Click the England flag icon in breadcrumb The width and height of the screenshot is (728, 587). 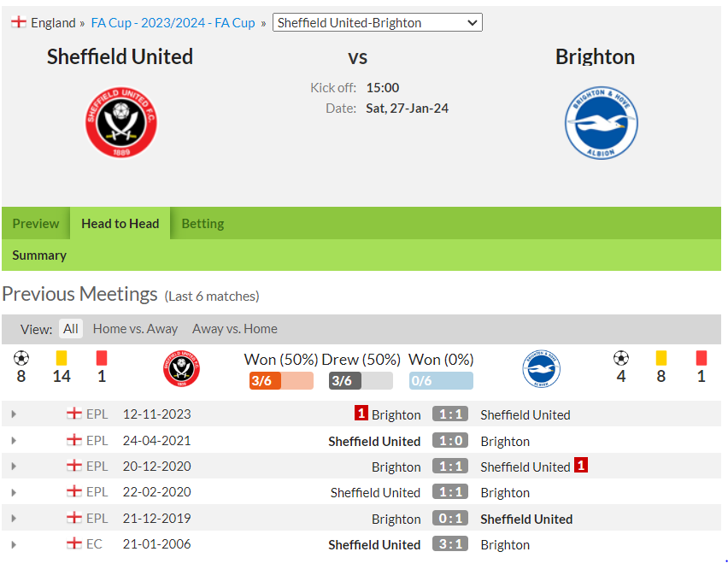tap(19, 22)
